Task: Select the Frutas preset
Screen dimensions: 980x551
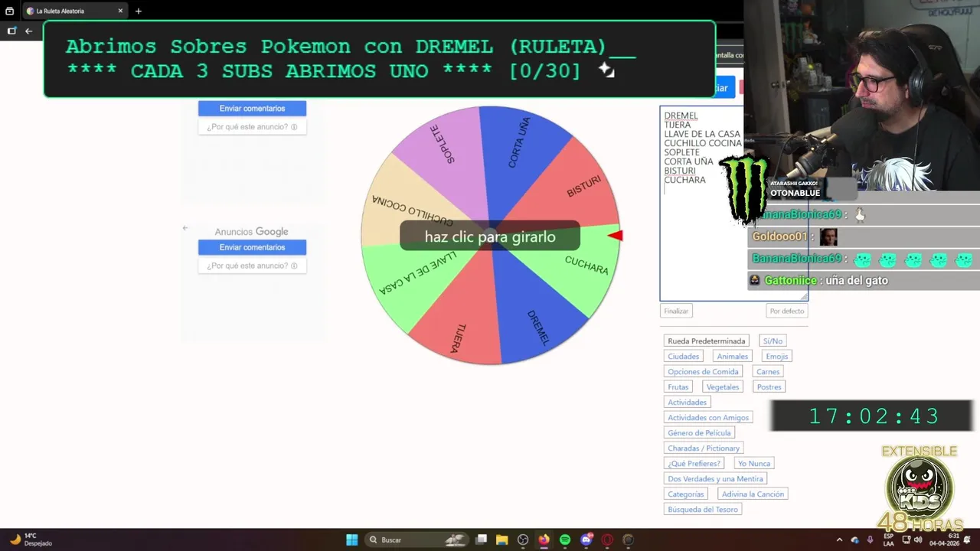Action: pos(678,387)
